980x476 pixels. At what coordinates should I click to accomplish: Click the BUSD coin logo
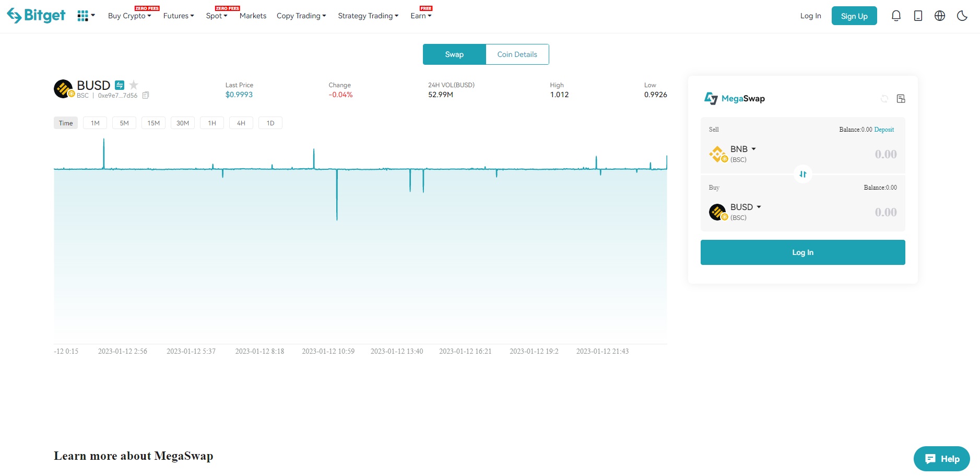point(64,89)
